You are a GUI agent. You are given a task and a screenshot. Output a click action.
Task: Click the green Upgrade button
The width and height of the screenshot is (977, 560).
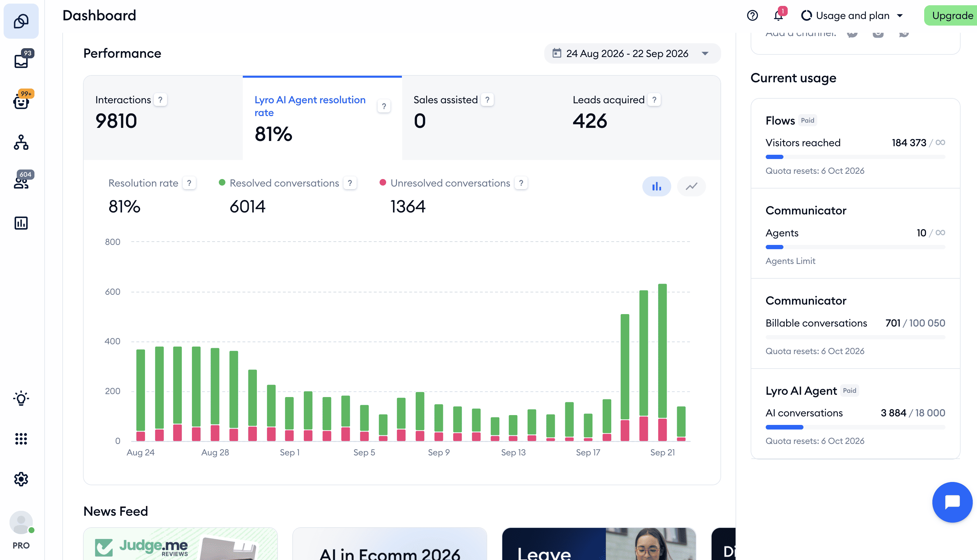[950, 15]
